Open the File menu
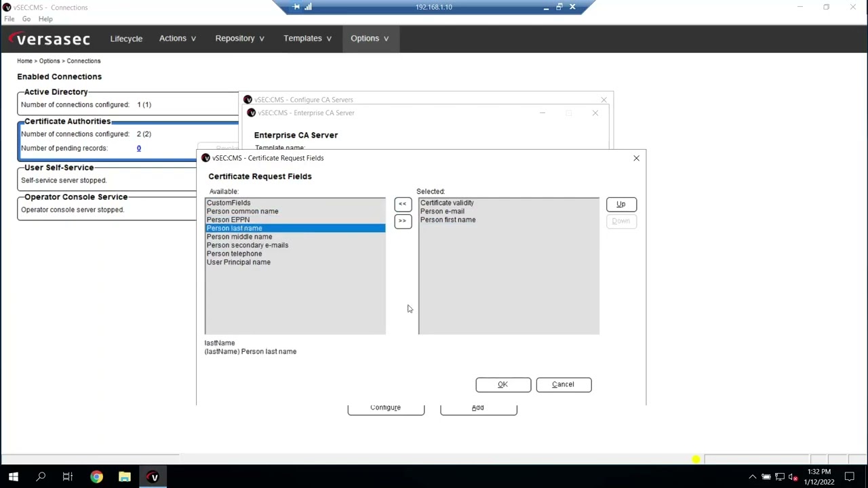 pos(9,19)
